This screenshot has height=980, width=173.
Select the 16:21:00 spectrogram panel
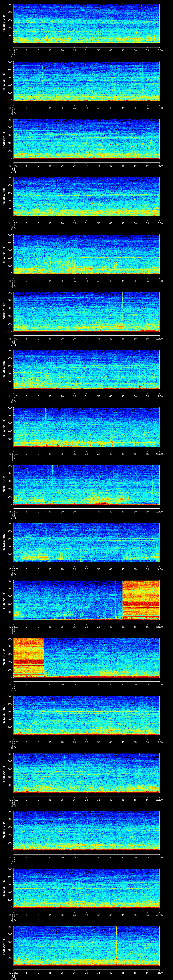[x=86, y=427]
